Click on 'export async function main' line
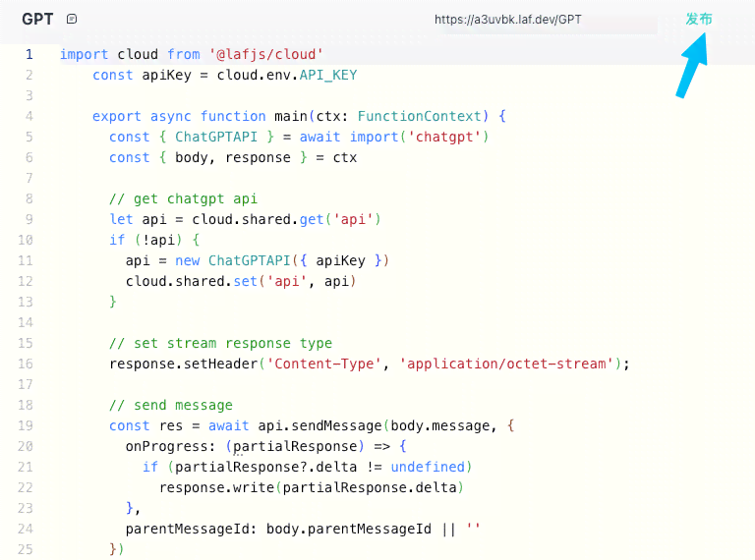The width and height of the screenshot is (755, 560). click(x=299, y=117)
